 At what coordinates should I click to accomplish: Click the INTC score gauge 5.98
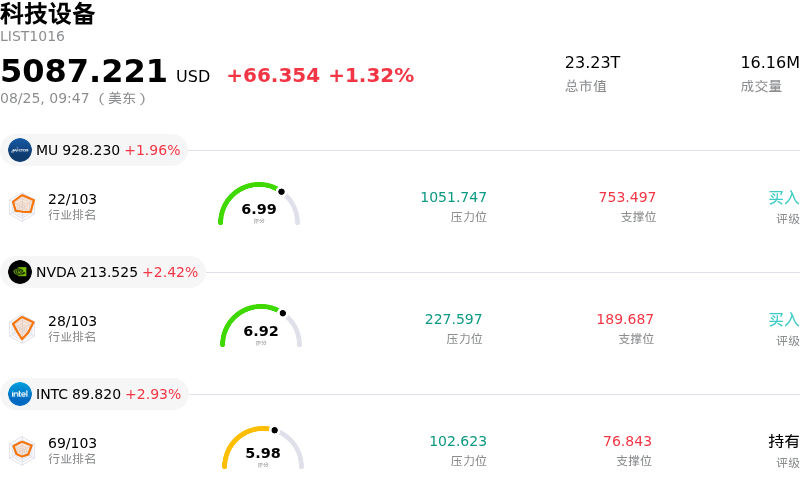point(263,448)
